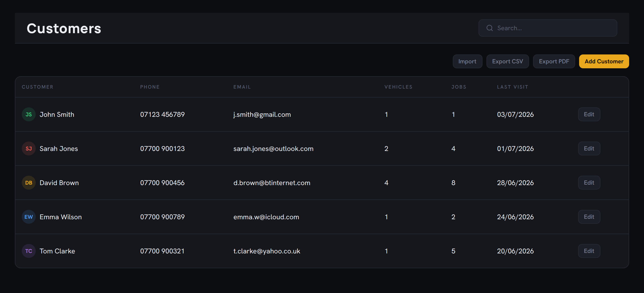Select the name Sarah Jones
This screenshot has width=644, height=293.
click(x=59, y=149)
